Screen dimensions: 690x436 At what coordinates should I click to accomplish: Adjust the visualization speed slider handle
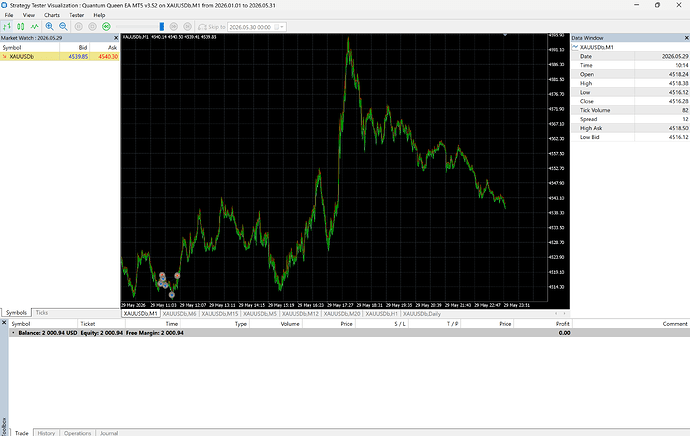coord(161,27)
